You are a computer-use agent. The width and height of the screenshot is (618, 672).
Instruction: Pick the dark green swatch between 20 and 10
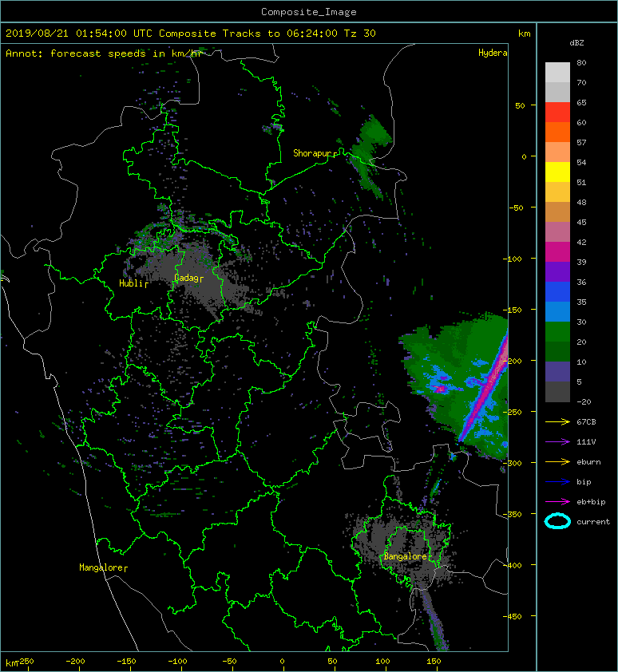coord(557,351)
